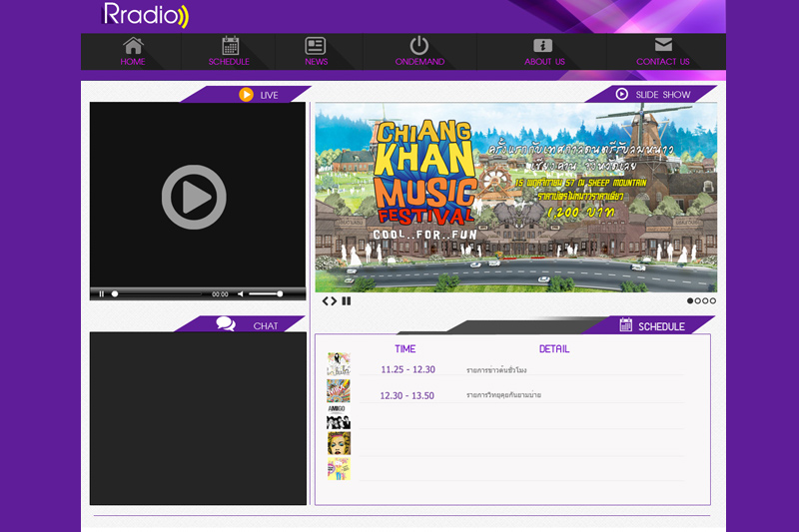Open the Schedule calendar icon in navigation

[x=230, y=45]
